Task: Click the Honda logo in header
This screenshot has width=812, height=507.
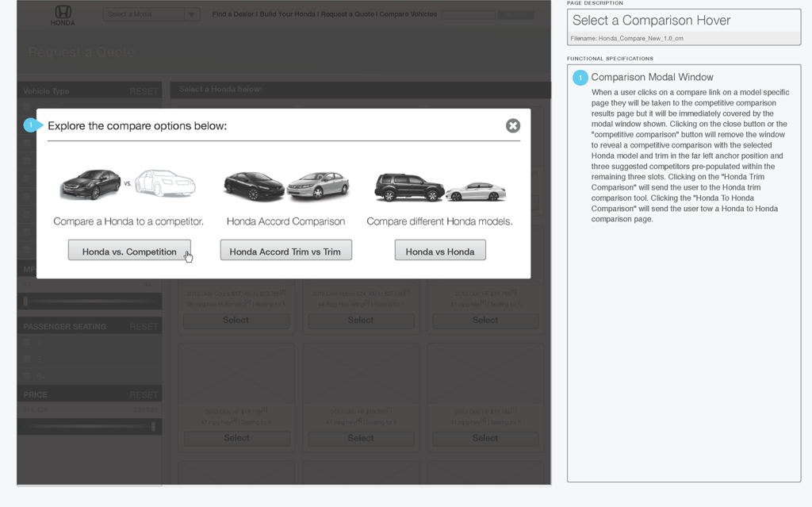Action: pyautogui.click(x=63, y=15)
